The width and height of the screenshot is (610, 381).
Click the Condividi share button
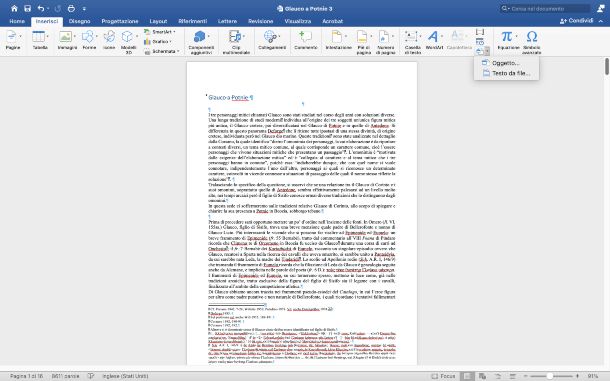tap(577, 21)
